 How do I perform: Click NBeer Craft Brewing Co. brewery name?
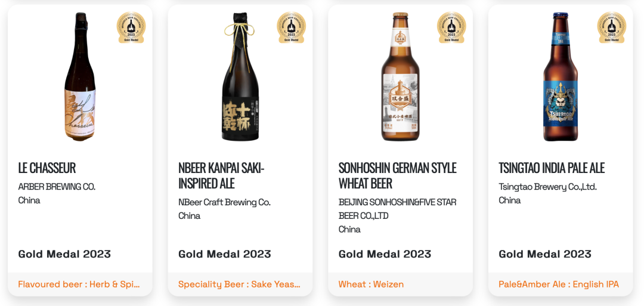pos(224,202)
